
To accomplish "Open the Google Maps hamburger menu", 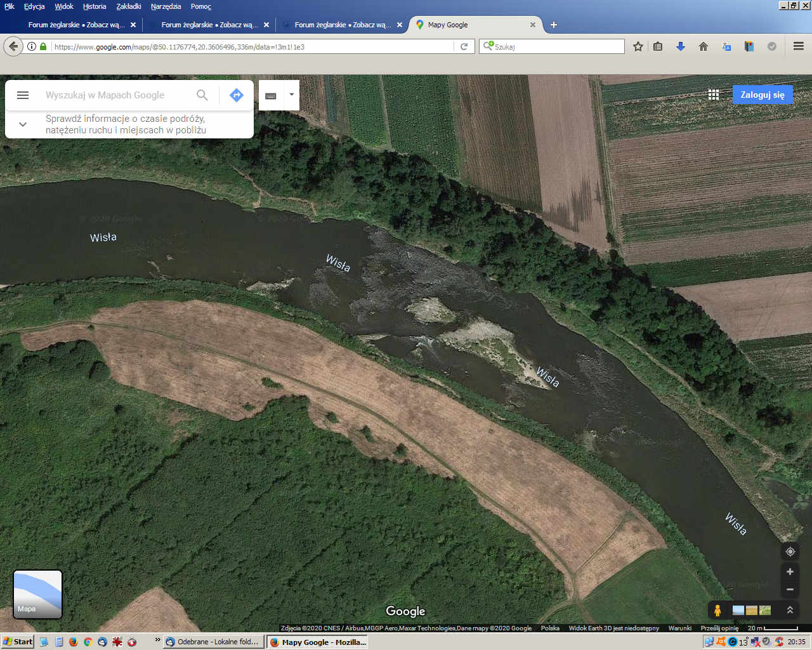I will coord(23,95).
